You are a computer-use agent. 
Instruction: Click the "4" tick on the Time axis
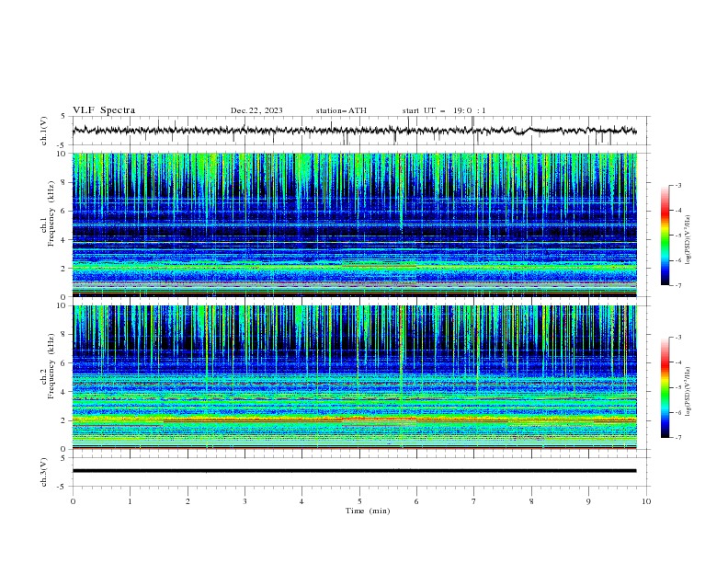(301, 501)
